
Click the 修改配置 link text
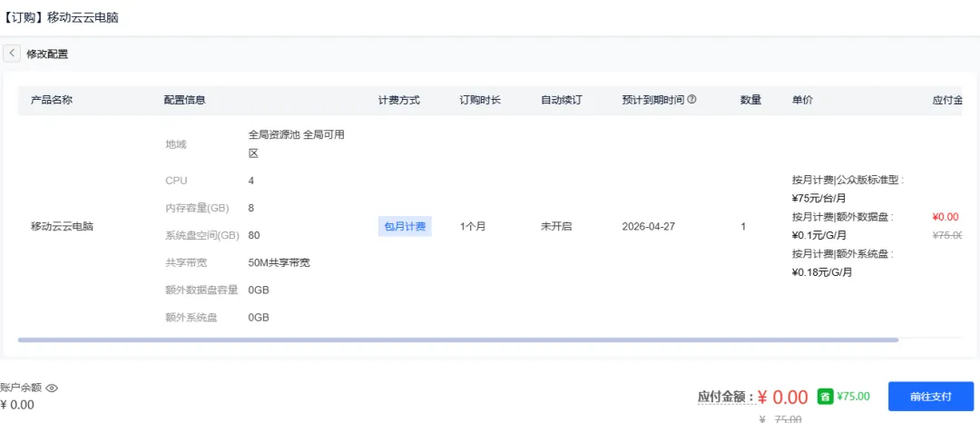pyautogui.click(x=47, y=54)
